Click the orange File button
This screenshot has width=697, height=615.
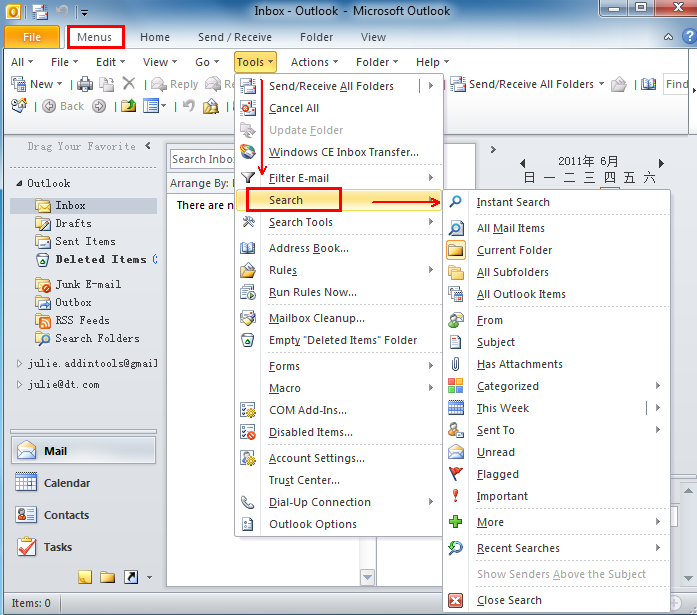pos(32,37)
